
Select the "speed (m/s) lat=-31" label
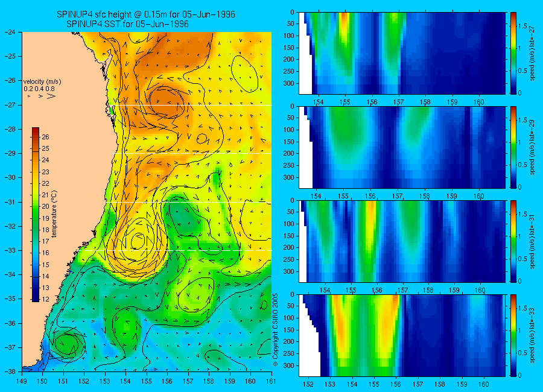click(532, 241)
